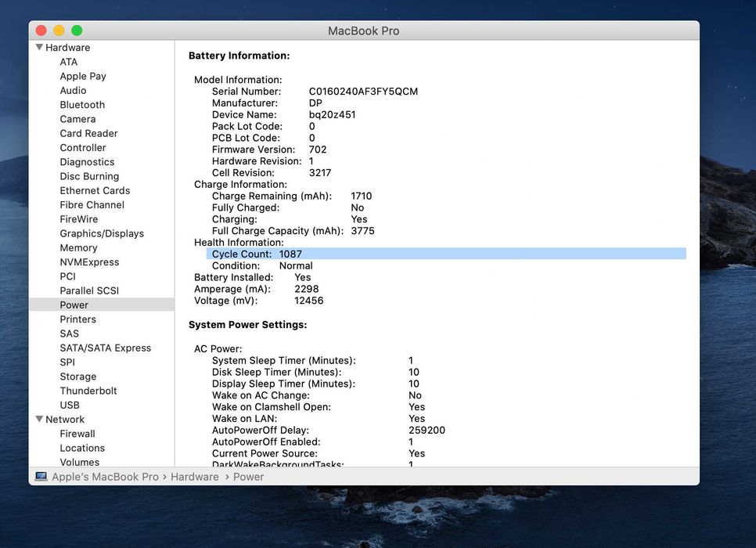756x548 pixels.
Task: Click the Wake on LAN row
Action: pyautogui.click(x=319, y=419)
